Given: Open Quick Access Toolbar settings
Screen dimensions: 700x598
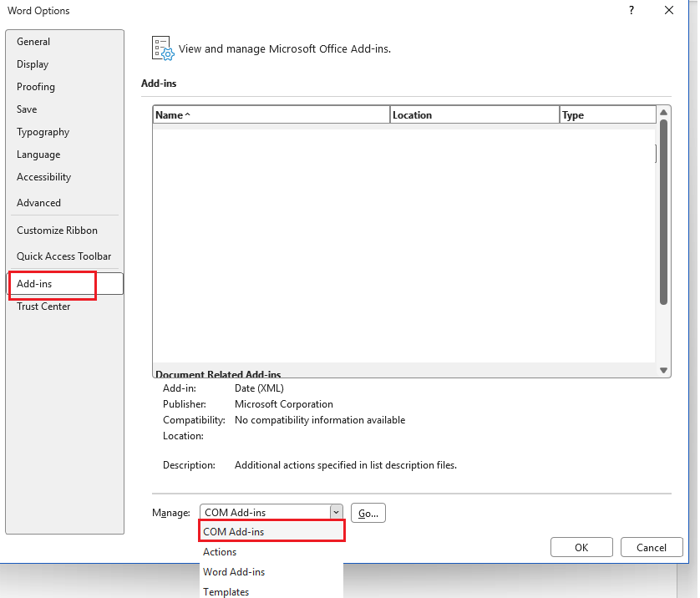Looking at the screenshot, I should (63, 256).
